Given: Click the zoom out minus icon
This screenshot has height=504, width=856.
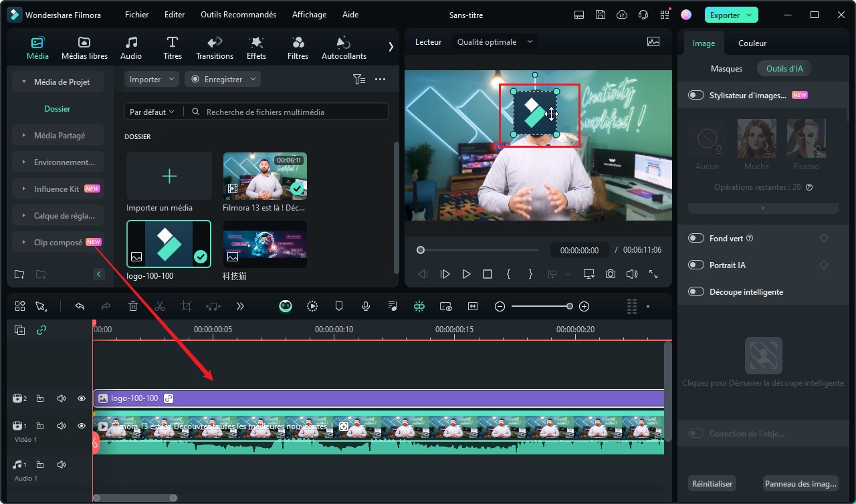Looking at the screenshot, I should (500, 306).
